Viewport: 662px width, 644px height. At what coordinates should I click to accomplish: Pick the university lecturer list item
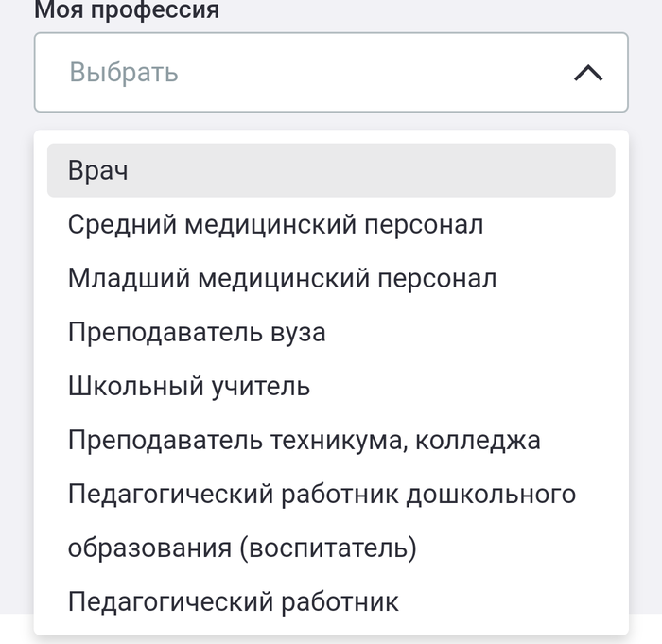click(x=197, y=333)
